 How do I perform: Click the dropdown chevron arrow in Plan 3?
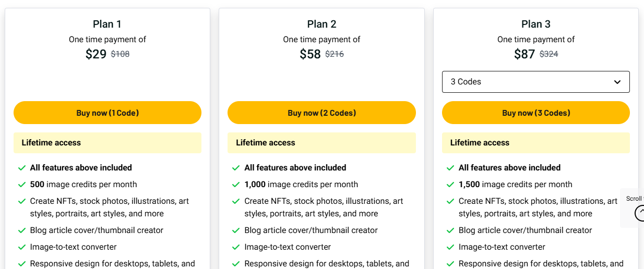tap(617, 82)
